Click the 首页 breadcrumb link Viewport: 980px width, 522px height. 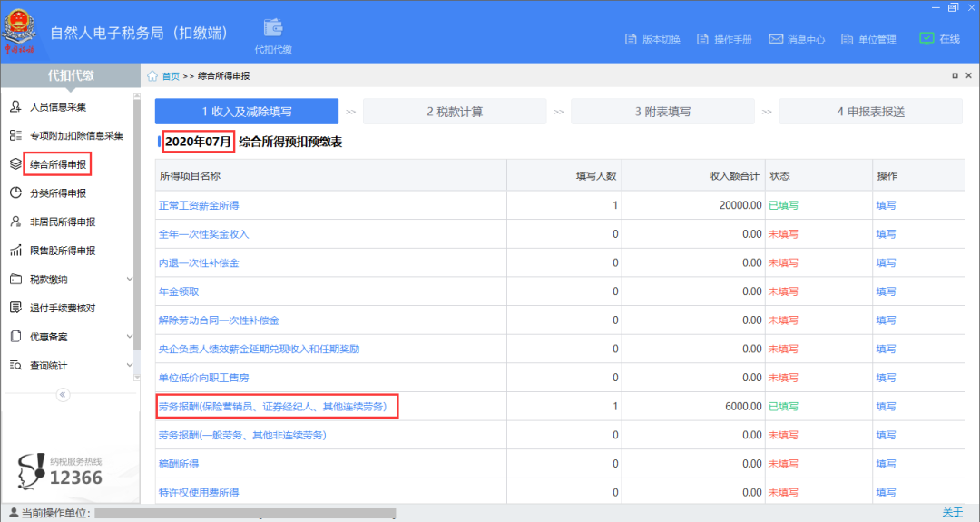pyautogui.click(x=171, y=75)
